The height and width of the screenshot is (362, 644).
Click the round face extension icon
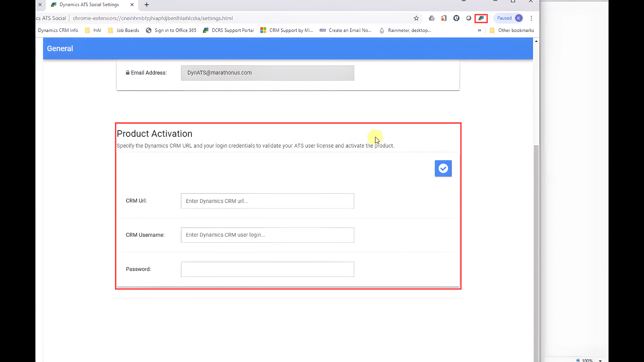pyautogui.click(x=457, y=18)
